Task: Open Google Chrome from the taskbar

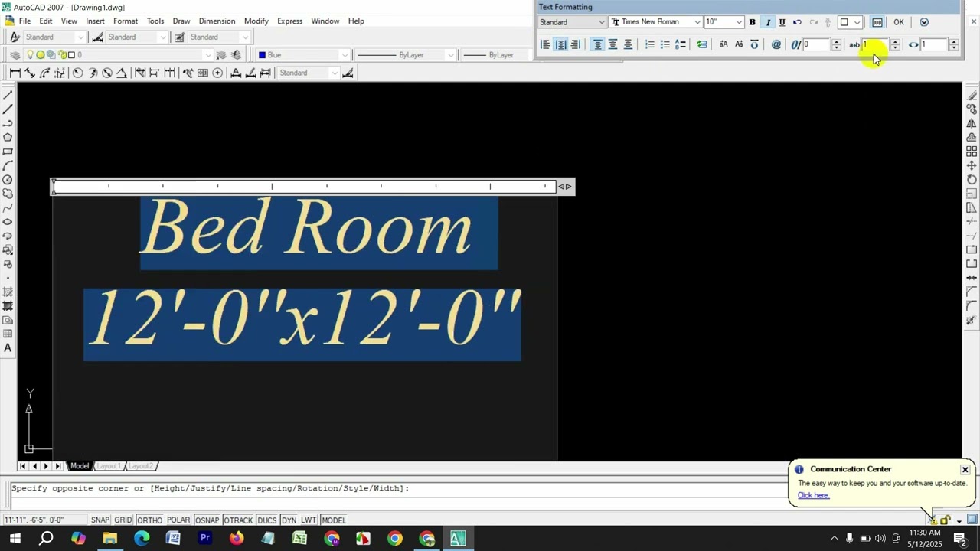Action: click(x=394, y=539)
